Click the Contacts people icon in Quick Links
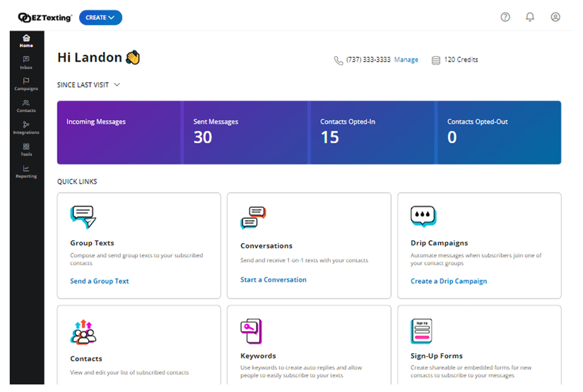Viewport: 583px width, 392px height. click(83, 332)
